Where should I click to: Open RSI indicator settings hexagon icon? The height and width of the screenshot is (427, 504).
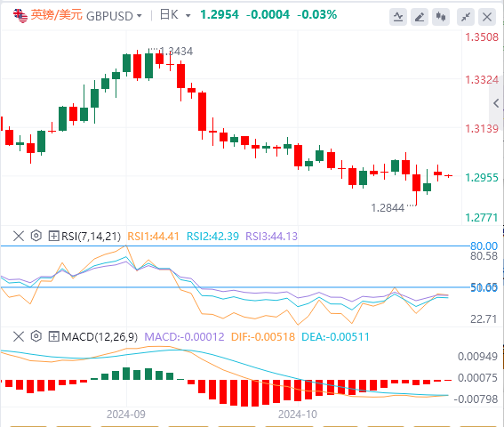tap(36, 236)
